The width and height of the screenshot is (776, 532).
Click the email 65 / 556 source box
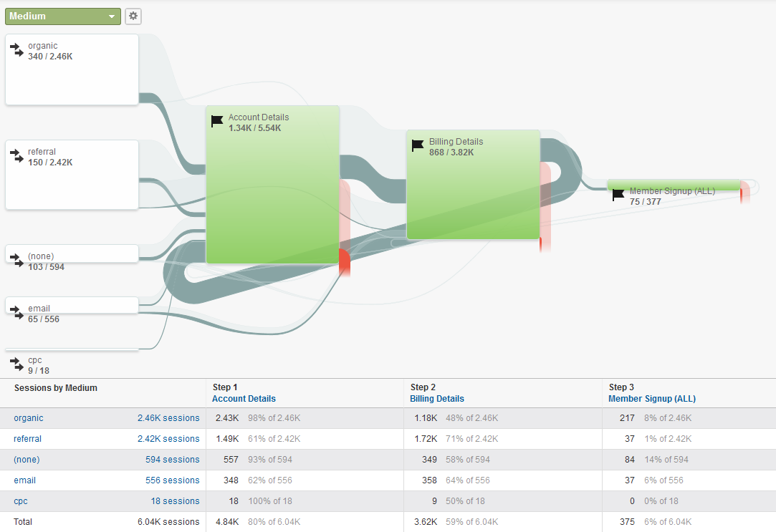pos(72,306)
